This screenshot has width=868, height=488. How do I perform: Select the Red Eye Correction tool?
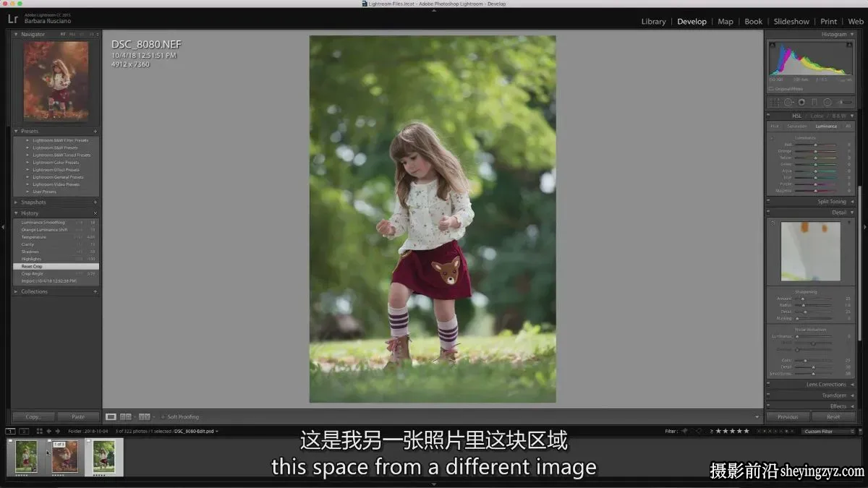pyautogui.click(x=801, y=102)
